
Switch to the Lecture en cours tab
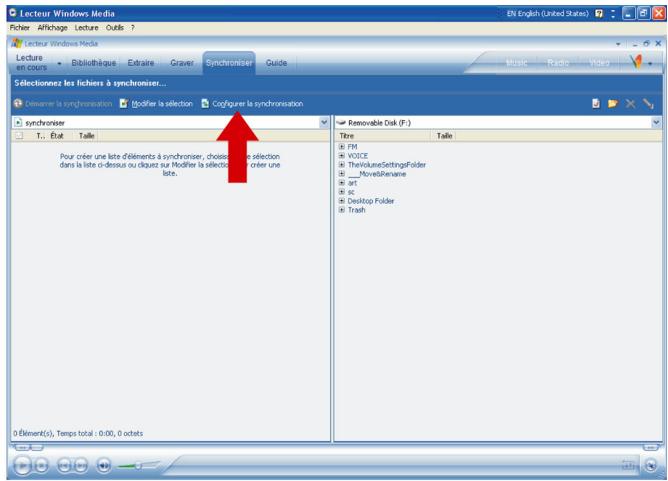pyautogui.click(x=31, y=63)
